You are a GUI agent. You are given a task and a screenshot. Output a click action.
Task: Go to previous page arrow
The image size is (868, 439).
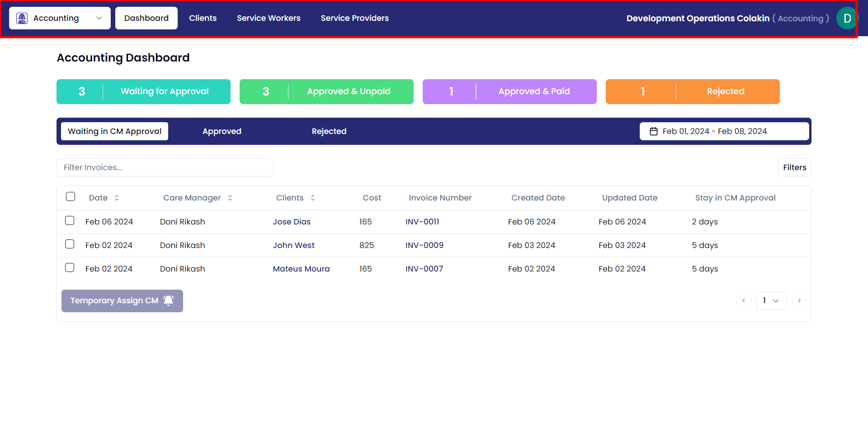[744, 301]
